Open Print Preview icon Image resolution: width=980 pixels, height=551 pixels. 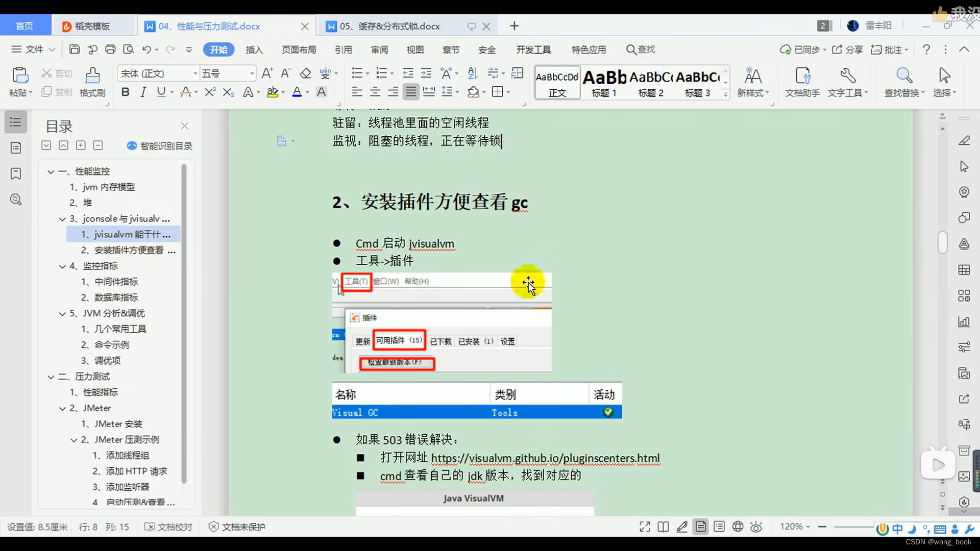point(129,49)
